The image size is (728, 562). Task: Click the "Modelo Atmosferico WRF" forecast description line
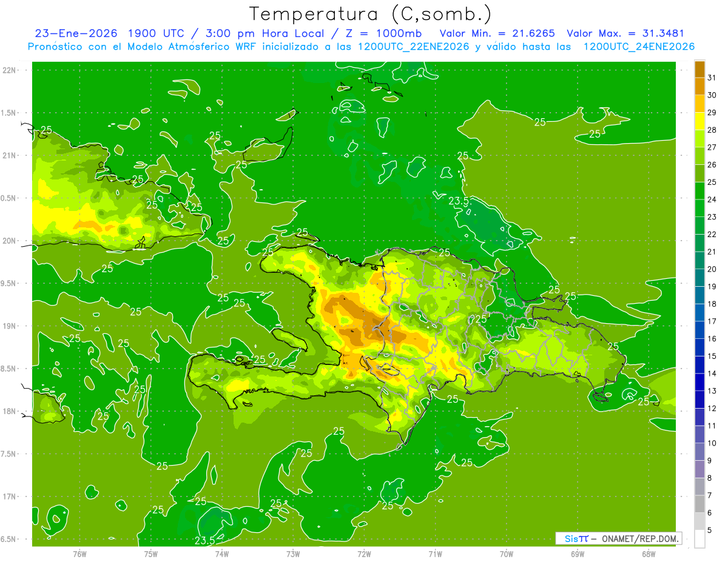tap(361, 47)
